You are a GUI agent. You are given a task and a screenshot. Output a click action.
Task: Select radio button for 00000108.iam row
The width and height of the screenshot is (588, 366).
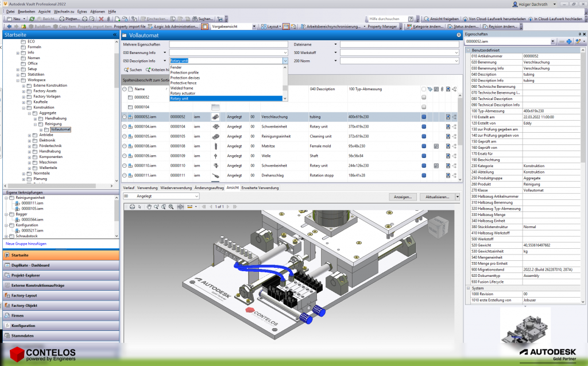click(125, 146)
